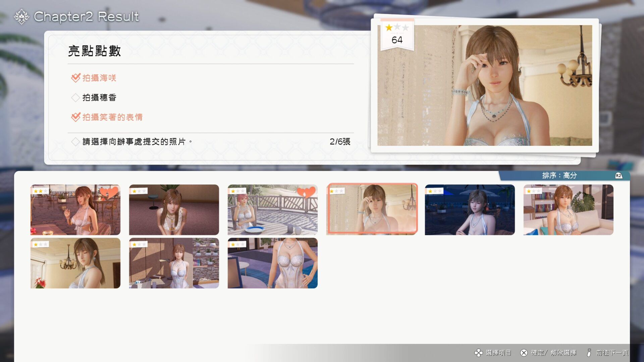The height and width of the screenshot is (362, 644).
Task: Deselect the highlighted photo by the curtain
Action: [372, 208]
